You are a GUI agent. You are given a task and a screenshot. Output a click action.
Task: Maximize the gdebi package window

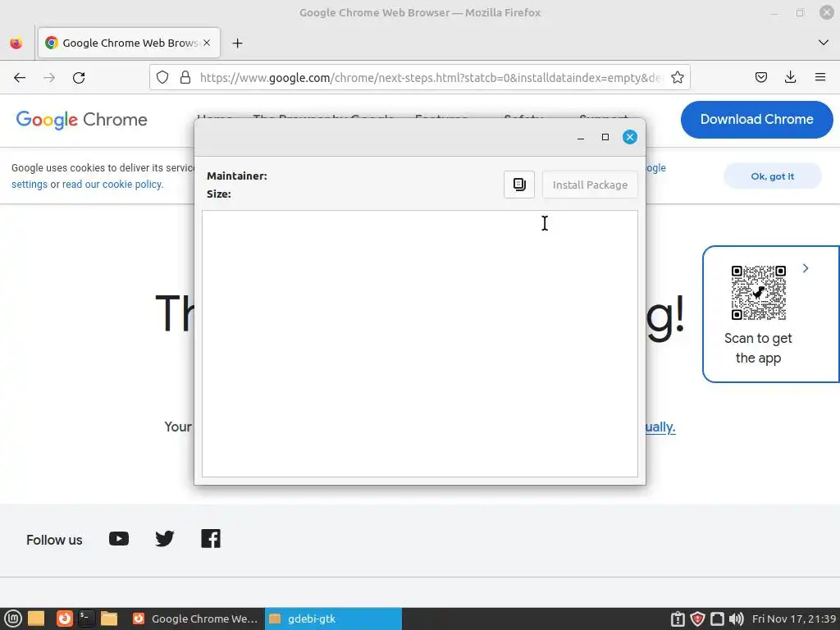point(605,137)
